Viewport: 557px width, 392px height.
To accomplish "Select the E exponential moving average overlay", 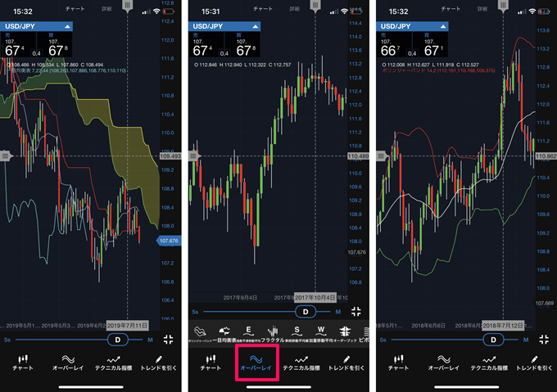I will coord(248,334).
